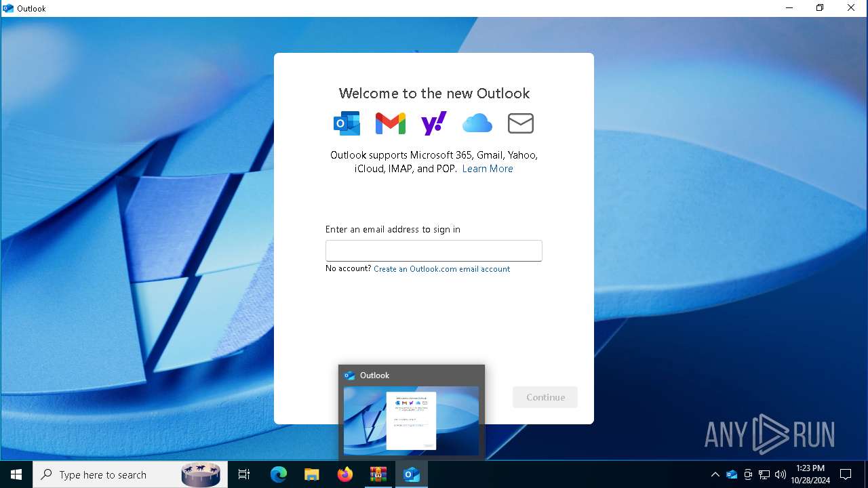
Task: Open Create an Outlook.com email account link
Action: point(441,269)
